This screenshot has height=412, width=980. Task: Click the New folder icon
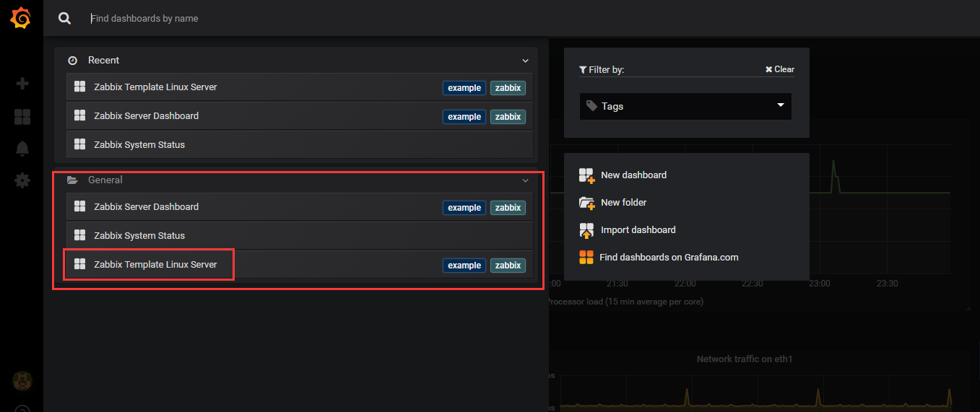pos(586,203)
